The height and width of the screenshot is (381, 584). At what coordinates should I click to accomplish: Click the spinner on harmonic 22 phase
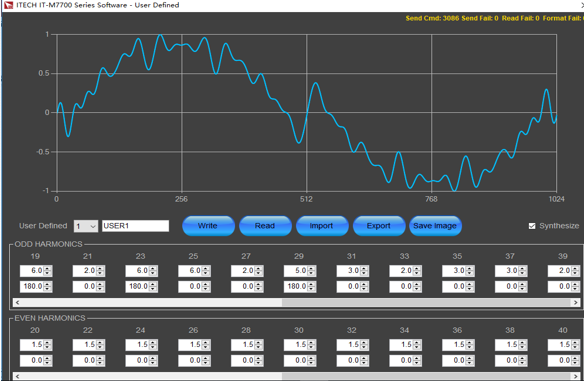coord(100,361)
